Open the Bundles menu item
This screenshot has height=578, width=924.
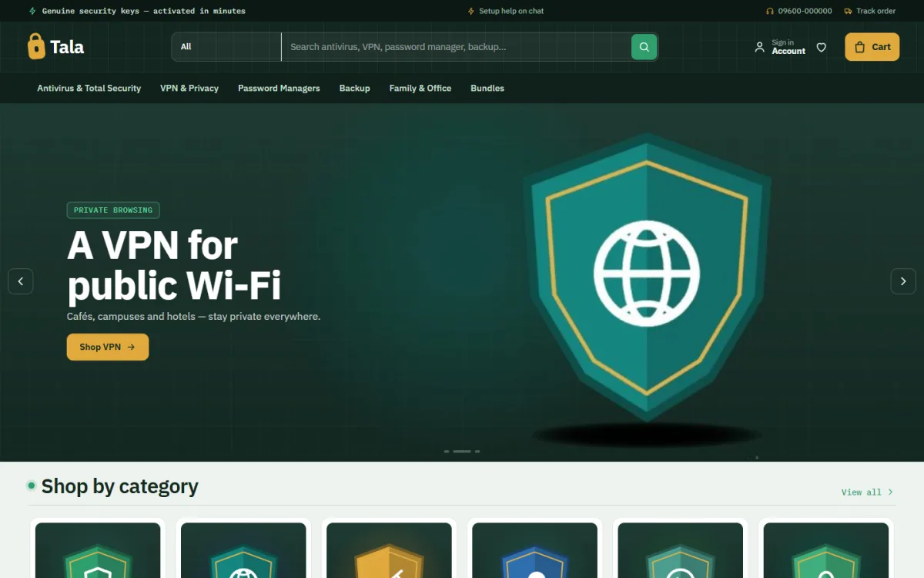pos(487,88)
